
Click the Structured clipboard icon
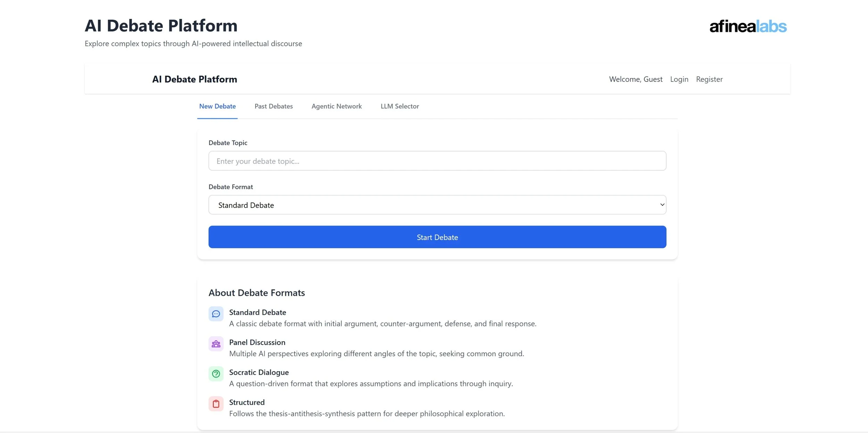coord(216,404)
